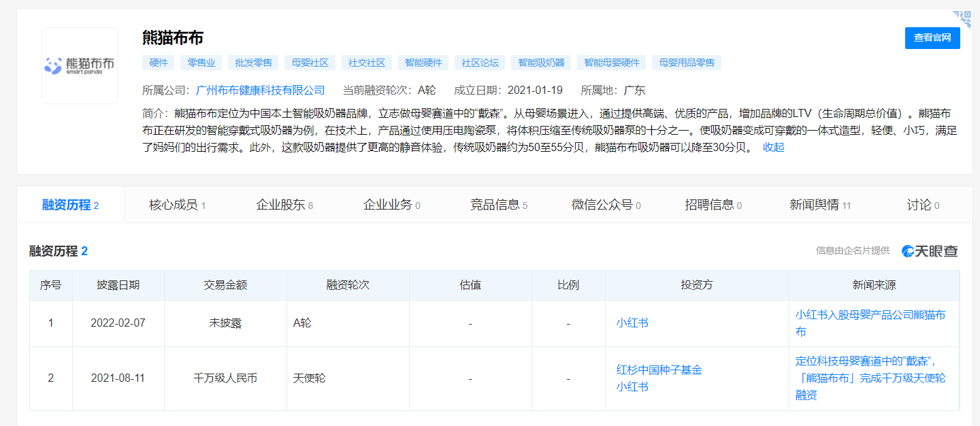Open the 母婴社区 tag
The width and height of the screenshot is (980, 426).
(x=310, y=63)
